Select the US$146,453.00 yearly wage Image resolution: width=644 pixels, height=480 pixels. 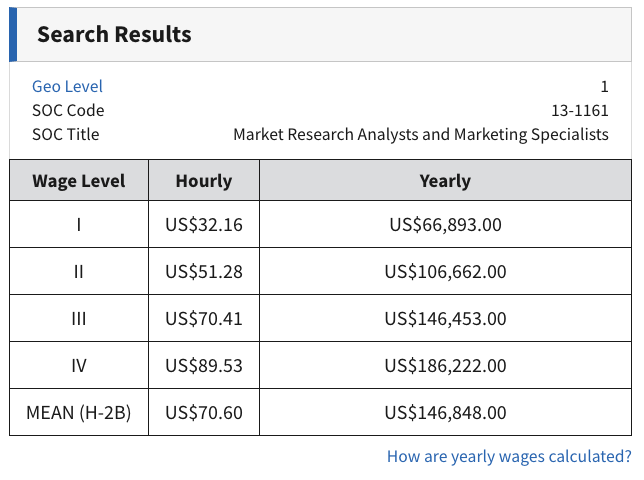point(445,319)
